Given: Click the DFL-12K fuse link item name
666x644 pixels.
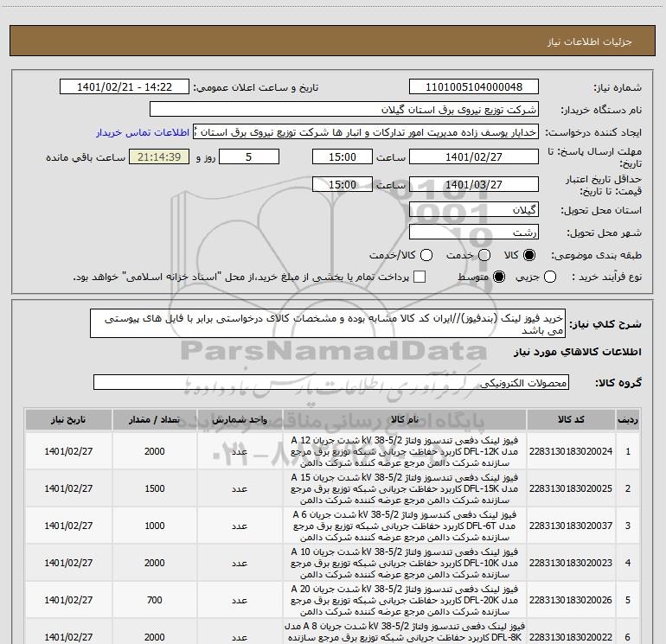Looking at the screenshot, I should pyautogui.click(x=405, y=452).
